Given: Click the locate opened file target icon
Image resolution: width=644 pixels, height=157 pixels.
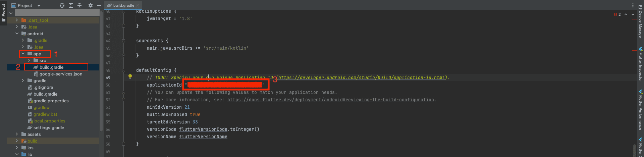Looking at the screenshot, I should point(62,5).
